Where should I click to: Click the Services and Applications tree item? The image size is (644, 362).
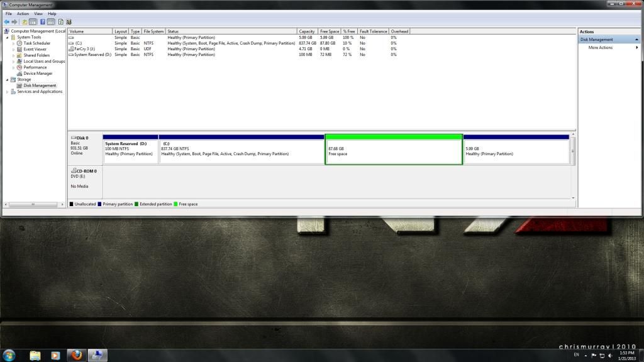[x=40, y=92]
